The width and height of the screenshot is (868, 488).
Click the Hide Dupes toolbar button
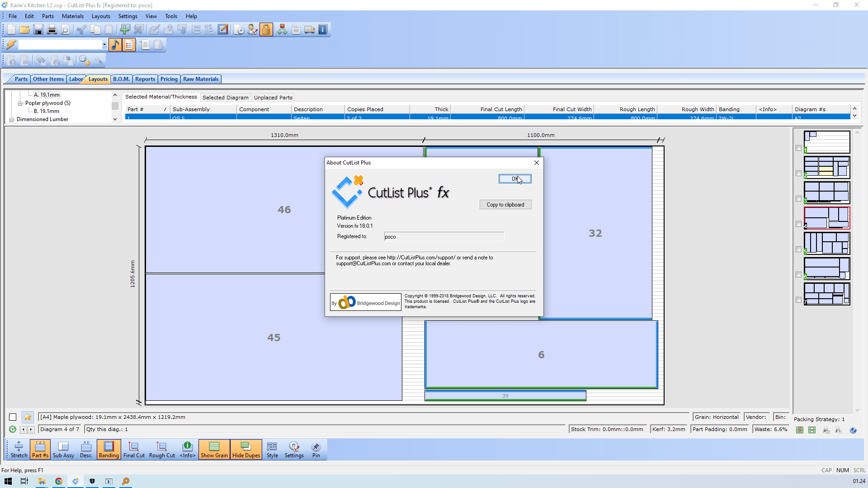pos(246,450)
